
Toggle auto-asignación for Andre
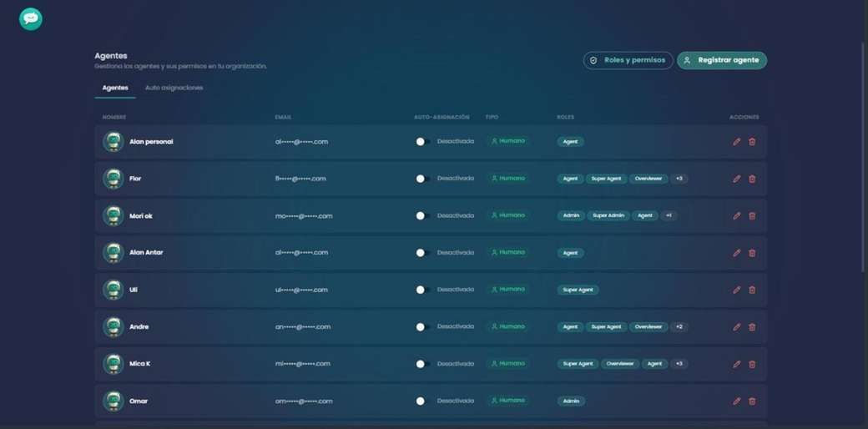click(423, 327)
